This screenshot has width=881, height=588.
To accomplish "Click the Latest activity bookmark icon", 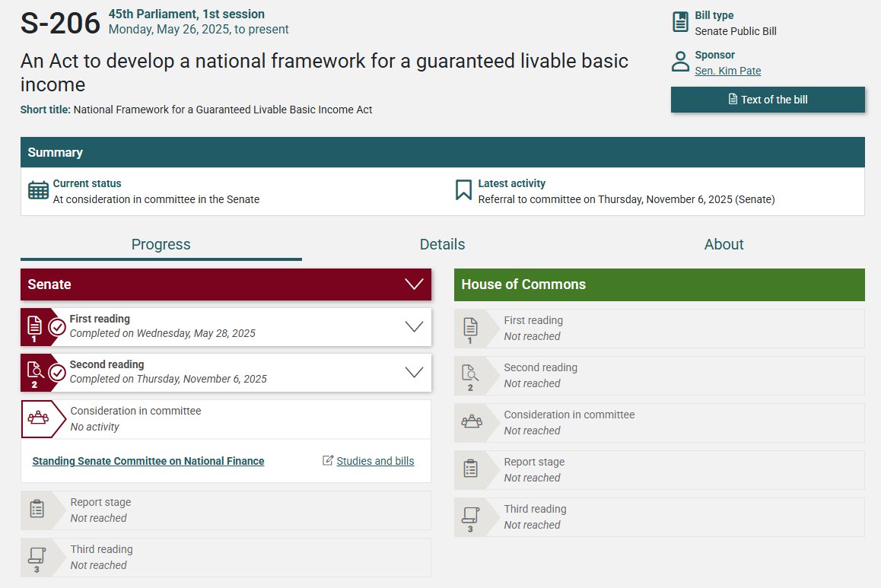I will click(x=463, y=190).
